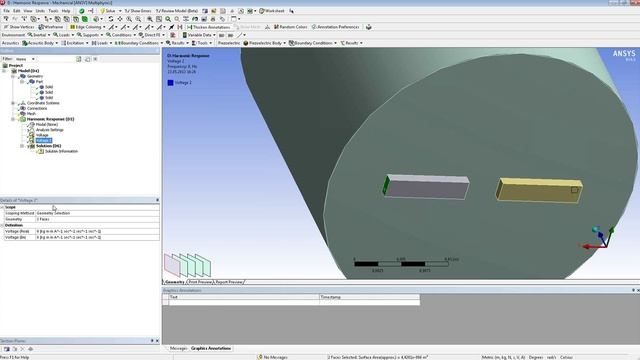Click the magnifier look-at icon
The image size is (640, 360).
pos(168,19)
